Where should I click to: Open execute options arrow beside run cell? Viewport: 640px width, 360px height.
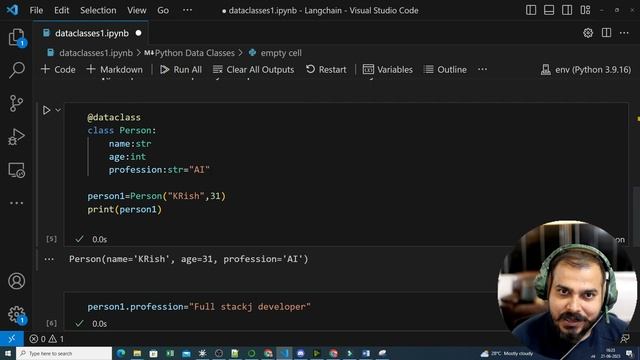click(x=58, y=110)
